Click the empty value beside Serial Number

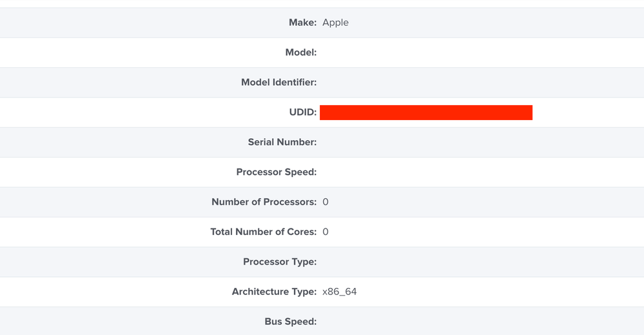tap(480, 142)
